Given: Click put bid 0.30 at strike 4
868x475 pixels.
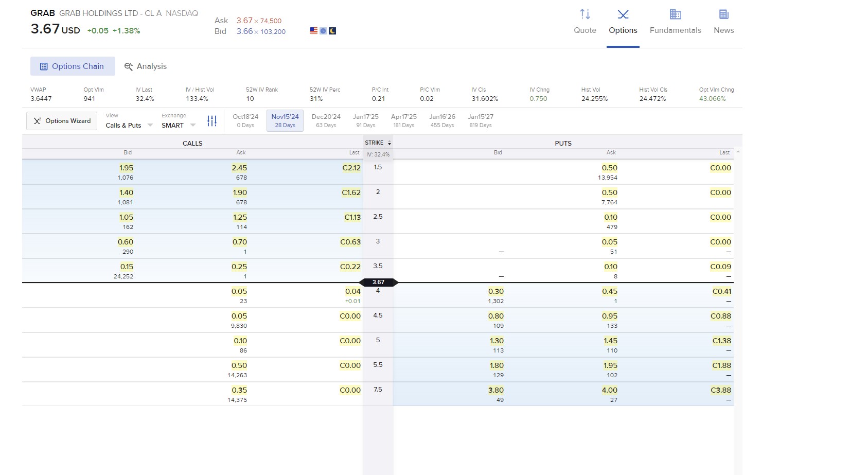Looking at the screenshot, I should click(496, 291).
